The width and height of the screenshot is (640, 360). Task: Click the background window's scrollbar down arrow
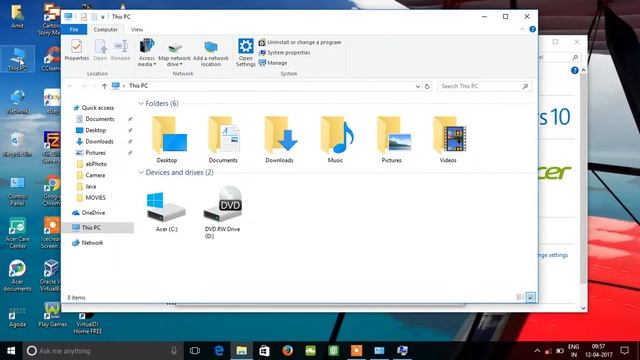point(583,308)
